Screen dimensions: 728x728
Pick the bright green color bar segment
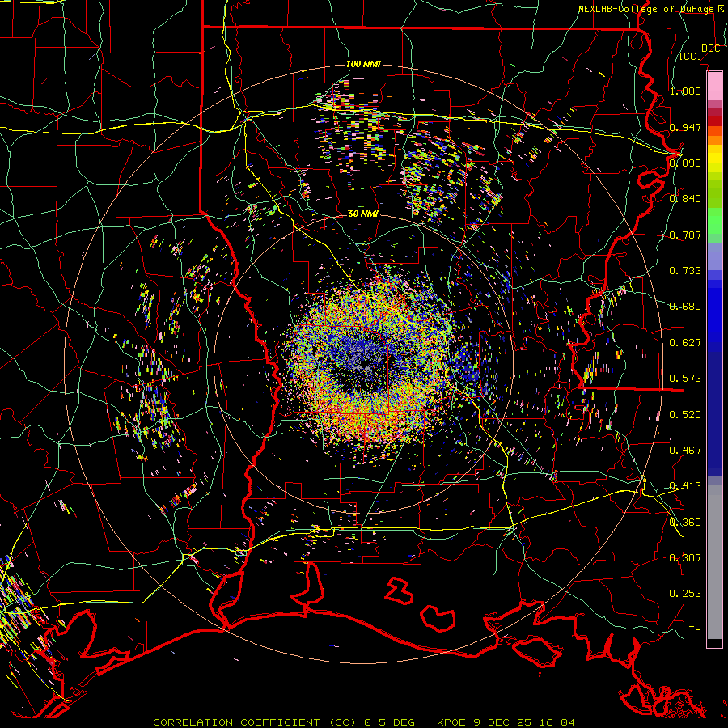714,221
